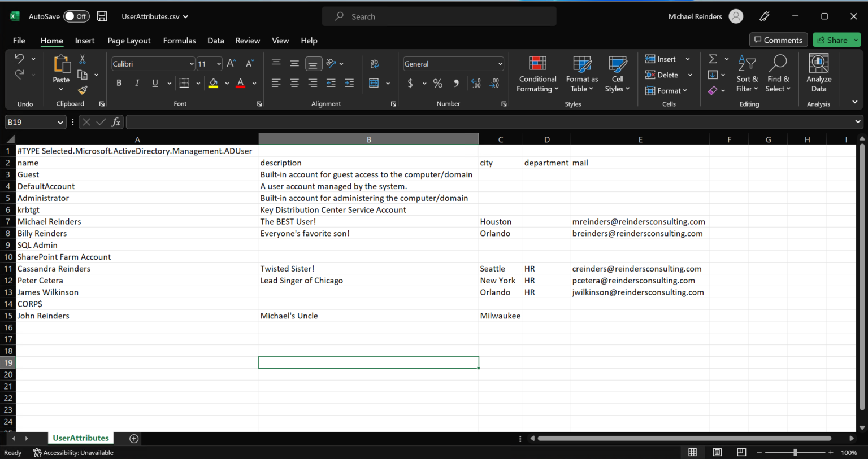Apply the Percent Style number format

(x=437, y=83)
